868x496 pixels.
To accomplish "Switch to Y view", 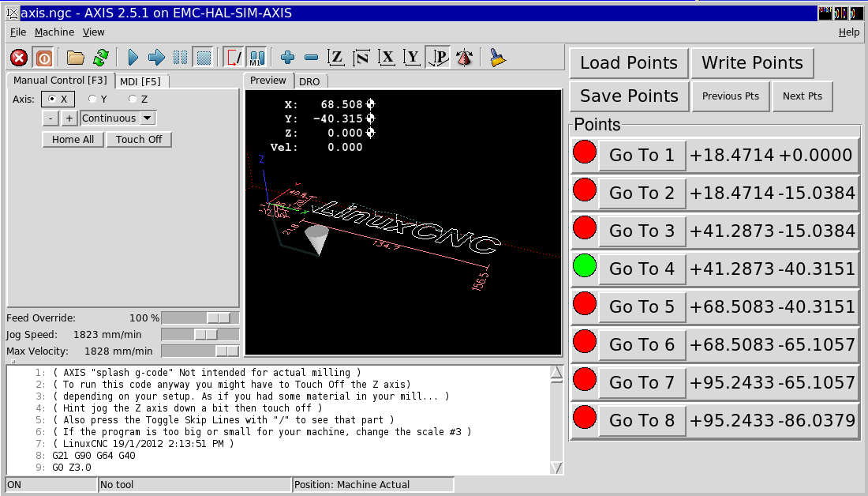I will coord(412,58).
